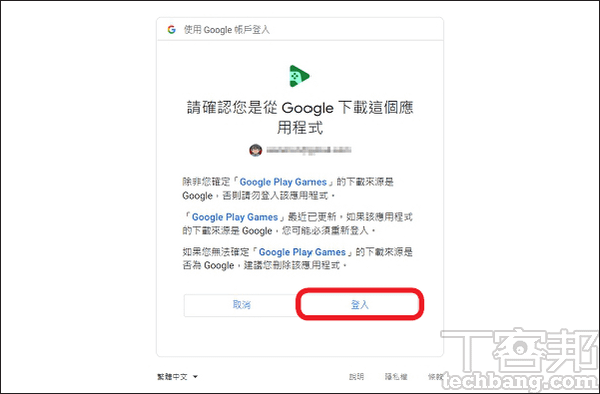Image resolution: width=600 pixels, height=394 pixels.
Task: Click the blurred account email address
Action: (x=308, y=150)
